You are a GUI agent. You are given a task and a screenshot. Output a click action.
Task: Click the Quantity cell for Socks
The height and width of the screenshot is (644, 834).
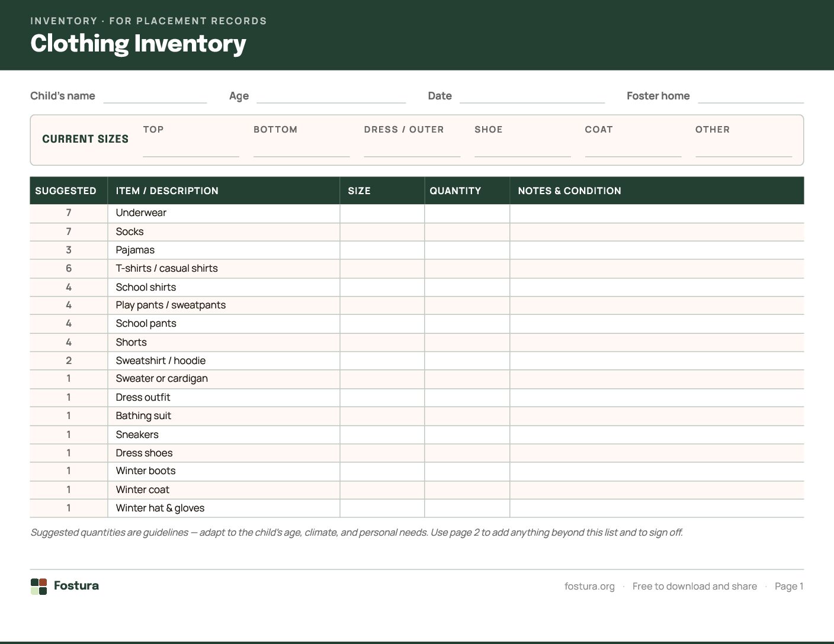[467, 231]
